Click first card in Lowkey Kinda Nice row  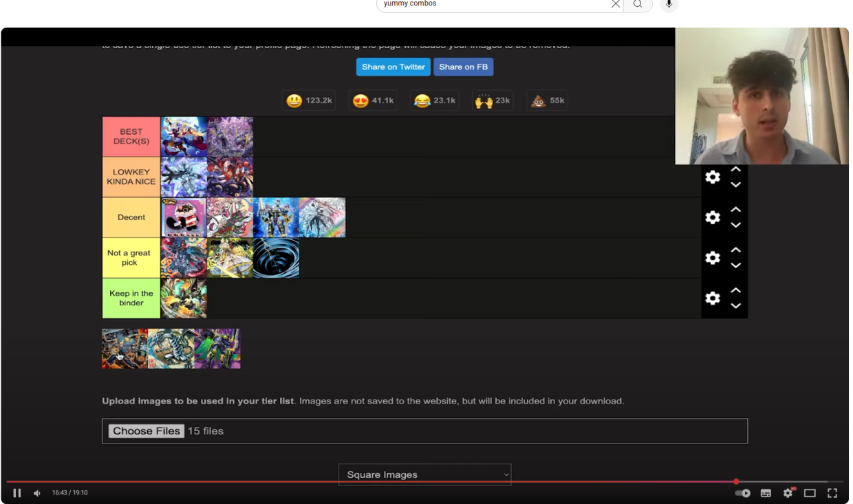tap(184, 177)
